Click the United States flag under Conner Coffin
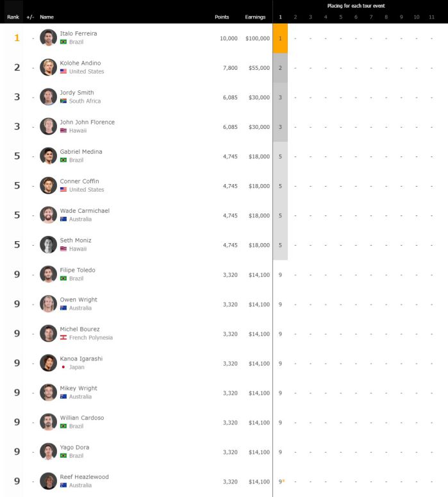Viewport: 448px width, 497px height. (63, 189)
